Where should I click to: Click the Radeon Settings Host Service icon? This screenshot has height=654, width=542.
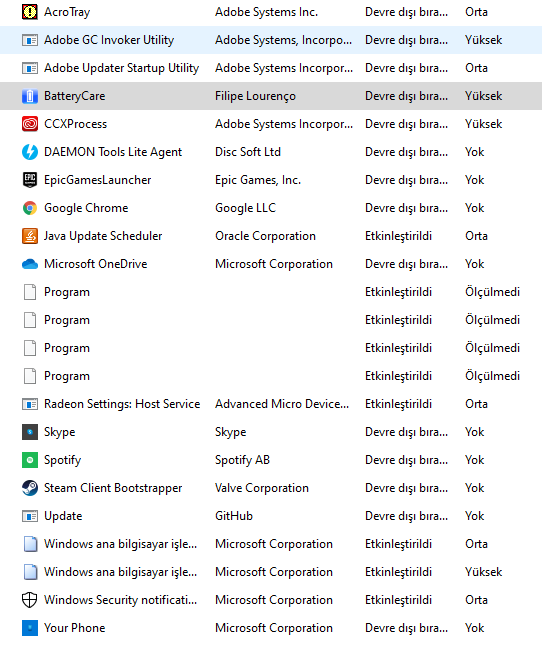(x=30, y=404)
